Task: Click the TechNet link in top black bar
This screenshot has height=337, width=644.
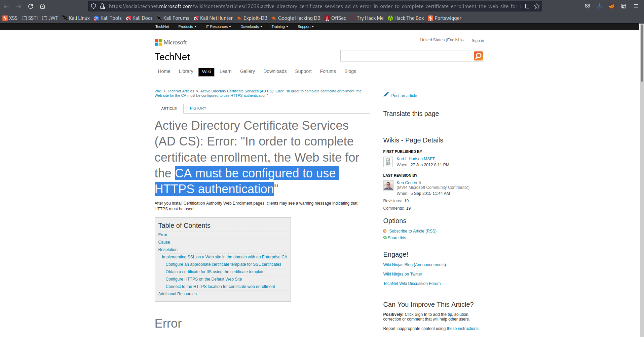Action: pos(162,27)
